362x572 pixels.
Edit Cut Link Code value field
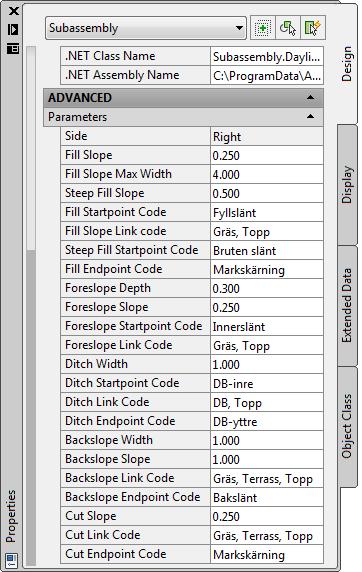(267, 535)
